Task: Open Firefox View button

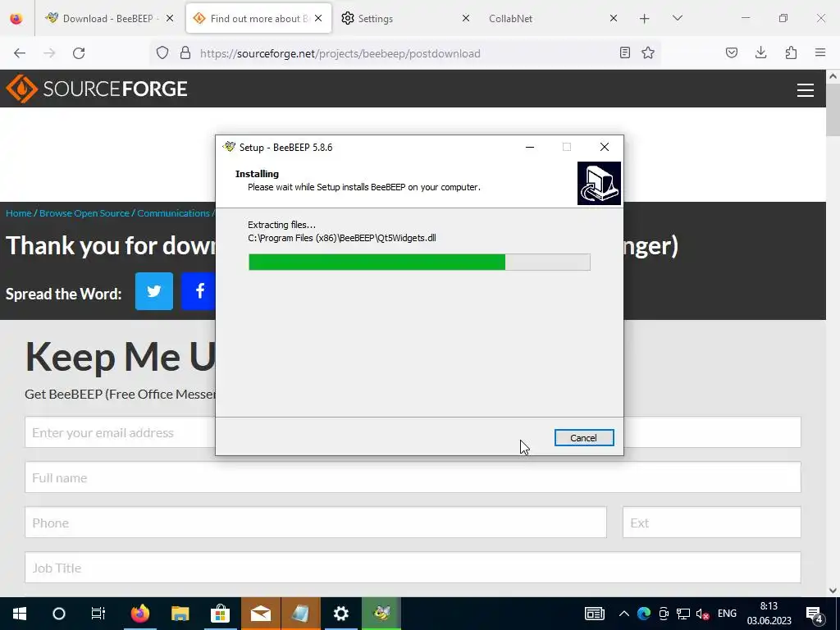Action: 16,18
